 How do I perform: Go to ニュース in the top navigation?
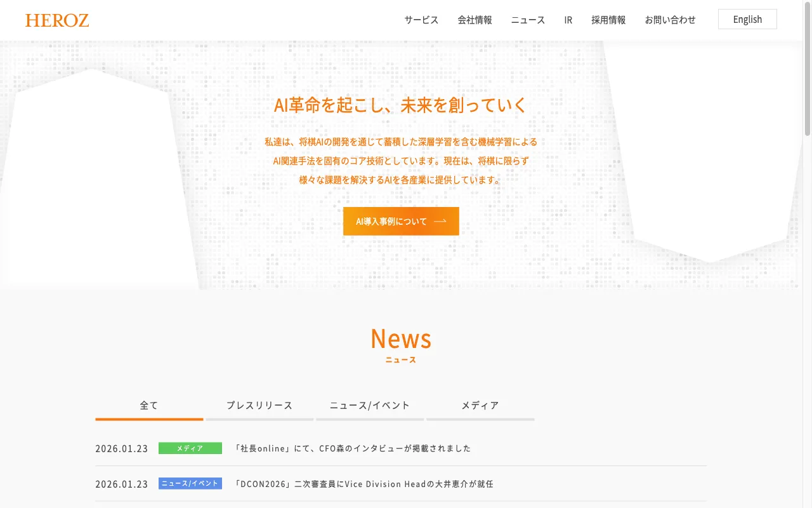point(528,20)
